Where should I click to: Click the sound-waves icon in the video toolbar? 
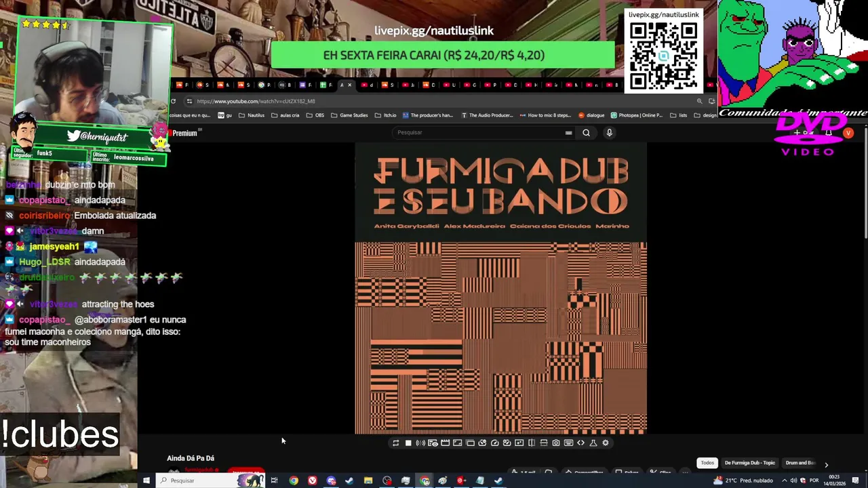[x=420, y=443]
